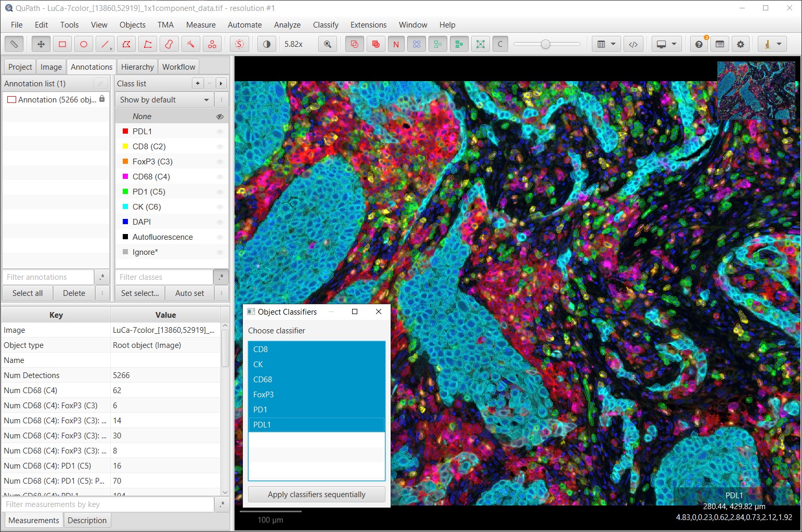Adjust the overlay opacity slider
Image resolution: width=802 pixels, height=532 pixels.
click(x=546, y=44)
